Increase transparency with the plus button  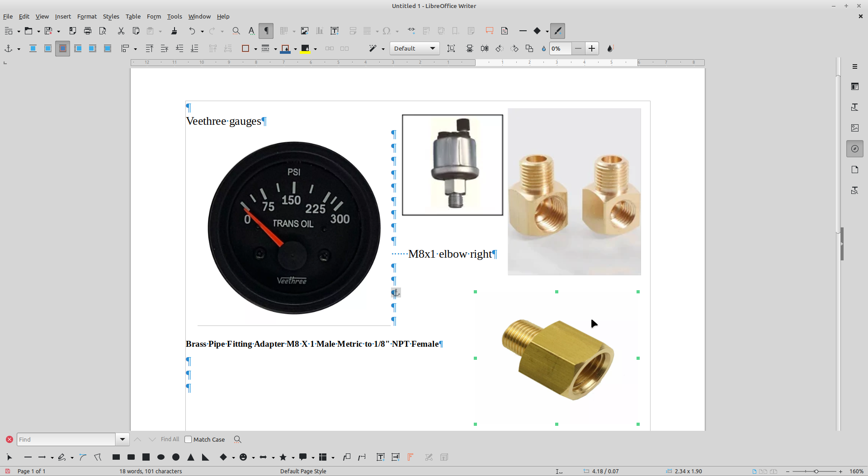[x=592, y=48]
